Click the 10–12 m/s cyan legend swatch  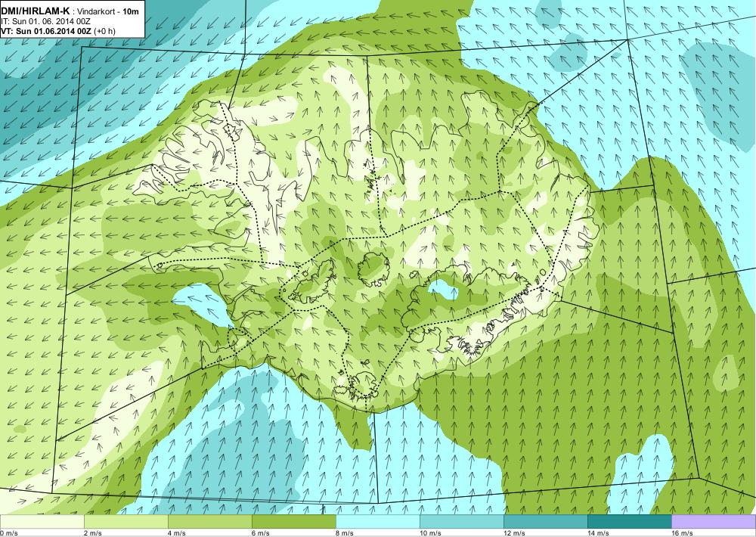pyautogui.click(x=461, y=522)
